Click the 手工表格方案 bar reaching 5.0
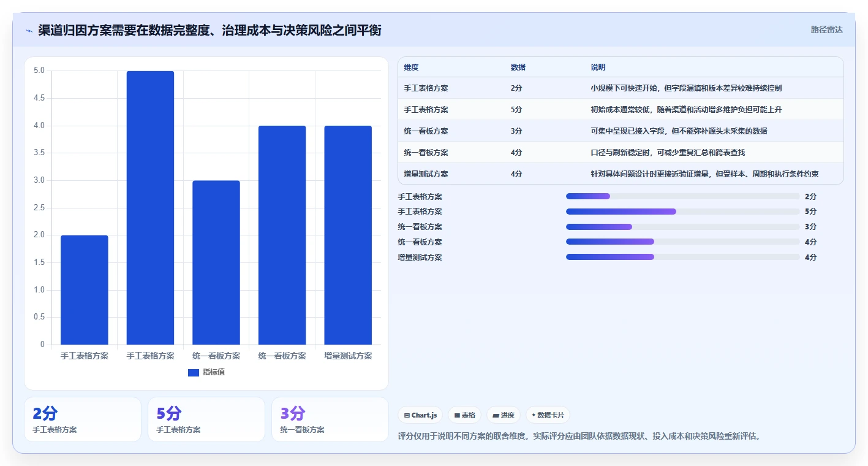Image resolution: width=868 pixels, height=466 pixels. (x=150, y=208)
